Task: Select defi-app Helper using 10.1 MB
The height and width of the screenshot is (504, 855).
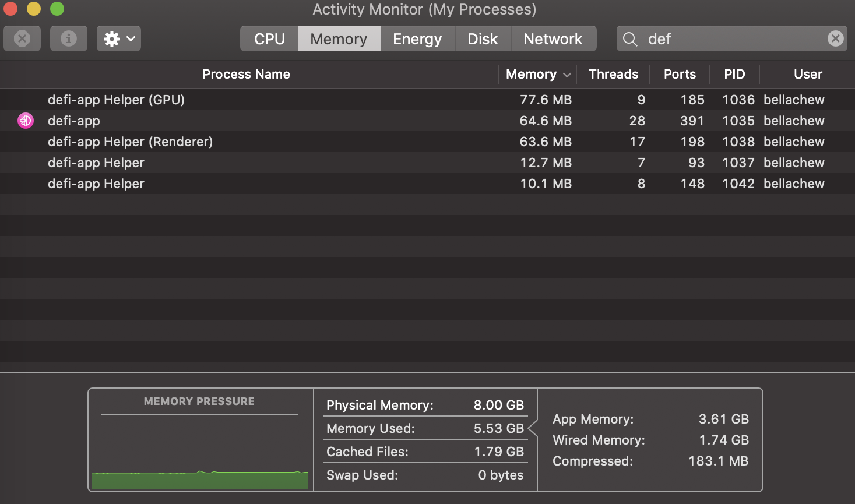Action: [x=427, y=184]
